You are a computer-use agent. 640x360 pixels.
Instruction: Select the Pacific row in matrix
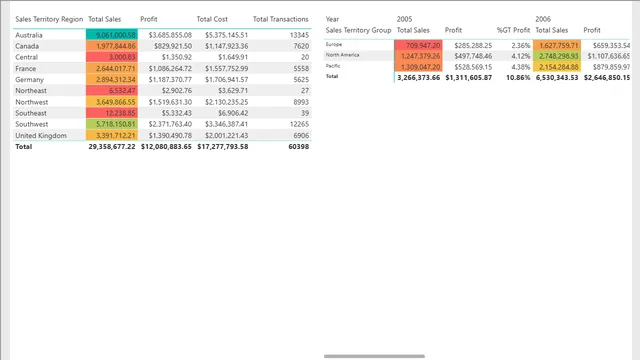click(333, 66)
